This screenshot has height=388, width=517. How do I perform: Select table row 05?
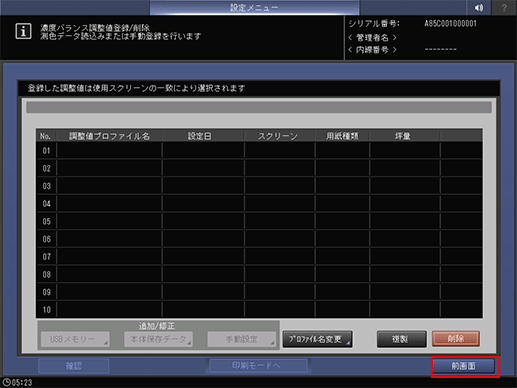[259, 221]
